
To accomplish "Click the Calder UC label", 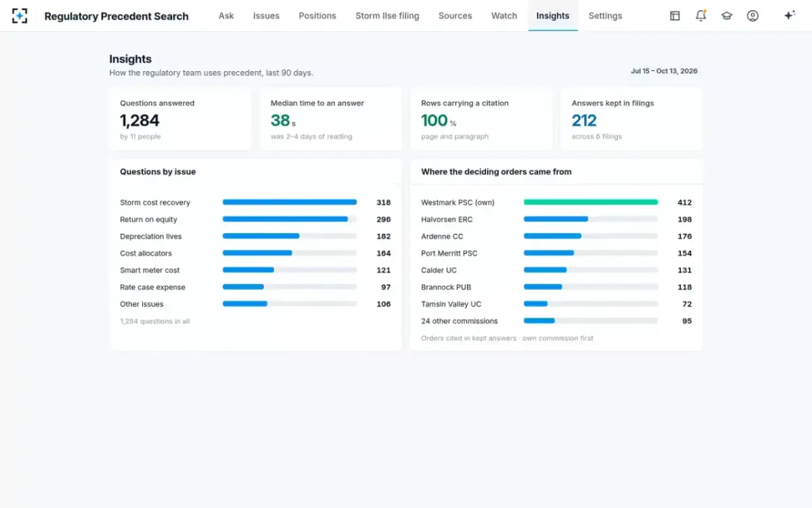I will point(439,270).
